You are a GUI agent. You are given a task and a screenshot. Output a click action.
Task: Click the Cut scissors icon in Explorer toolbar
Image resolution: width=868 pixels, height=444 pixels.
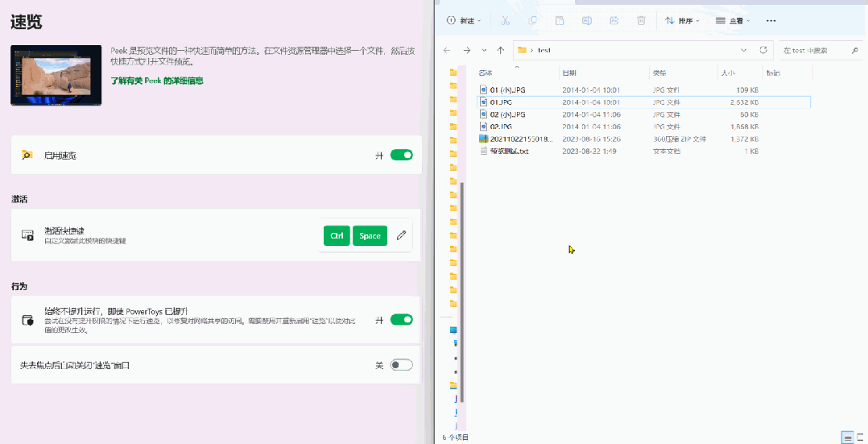tap(505, 20)
